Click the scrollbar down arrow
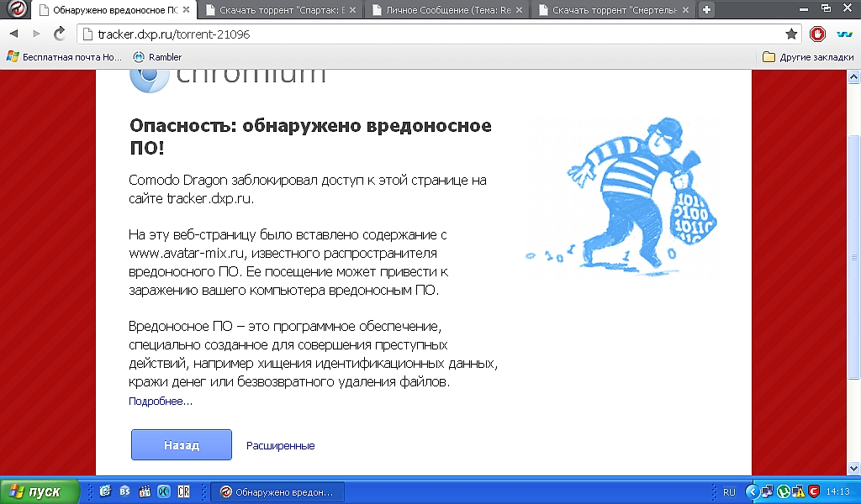This screenshot has width=861, height=504. [x=854, y=469]
